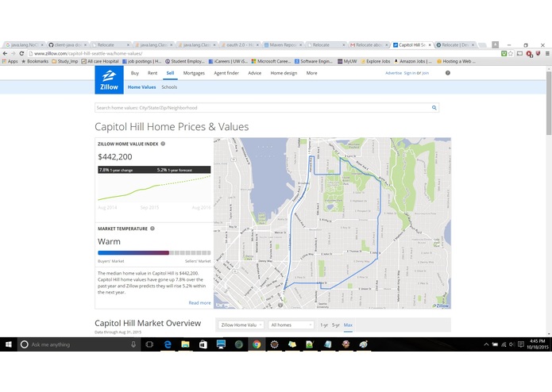This screenshot has height=392, width=552.
Task: Open the Mortgages menu
Action: point(194,73)
